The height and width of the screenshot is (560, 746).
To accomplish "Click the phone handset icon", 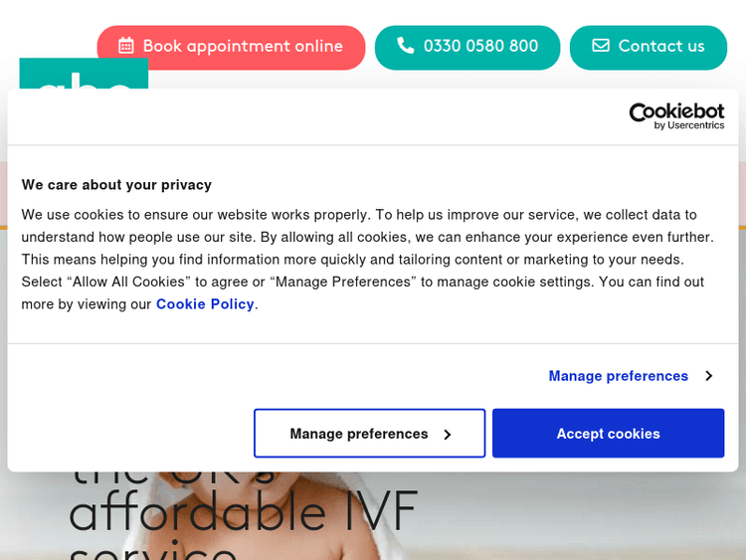I will pos(406,45).
